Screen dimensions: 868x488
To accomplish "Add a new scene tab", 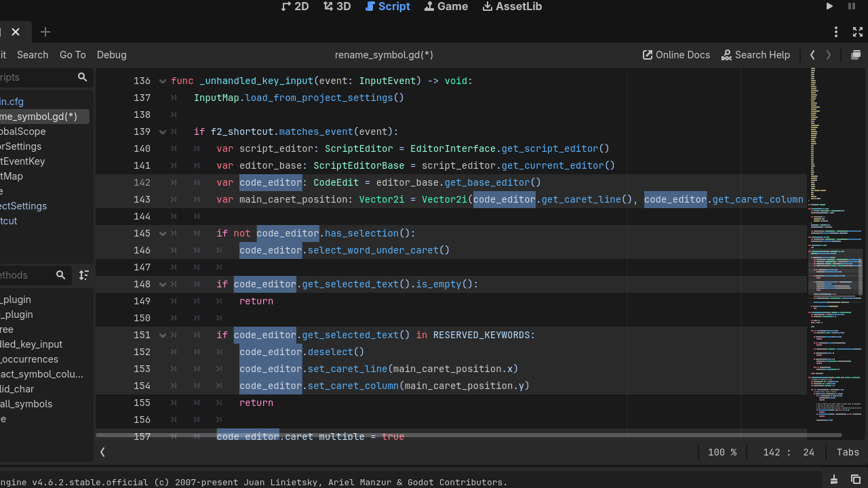I will (45, 32).
